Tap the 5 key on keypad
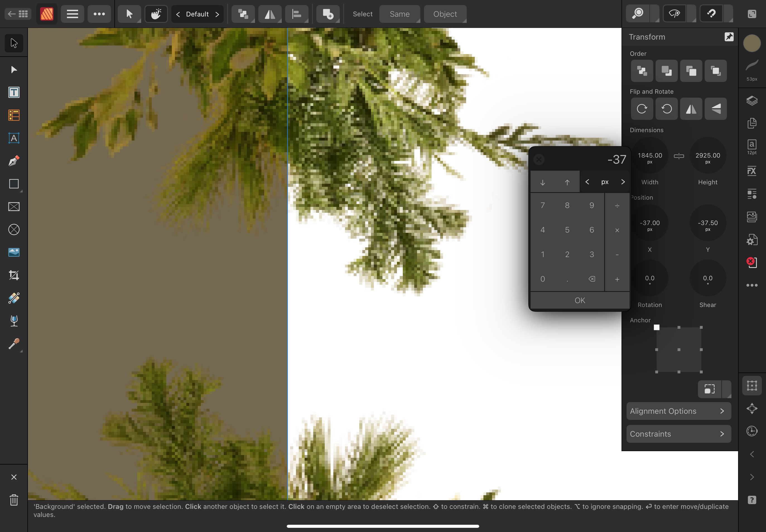The height and width of the screenshot is (532, 766). pyautogui.click(x=567, y=230)
